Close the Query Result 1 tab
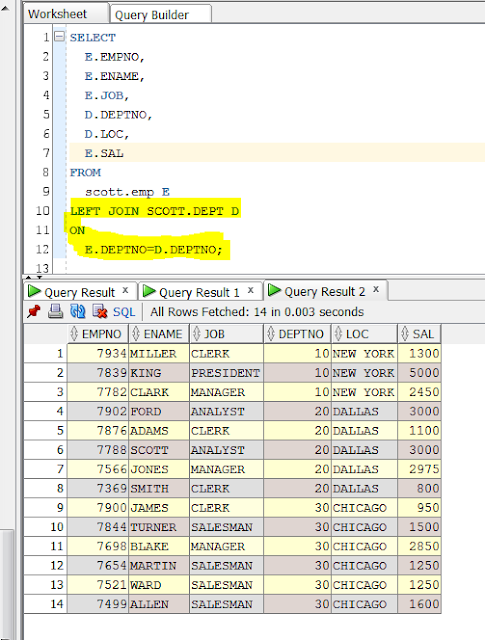The width and height of the screenshot is (485, 640). 251,290
